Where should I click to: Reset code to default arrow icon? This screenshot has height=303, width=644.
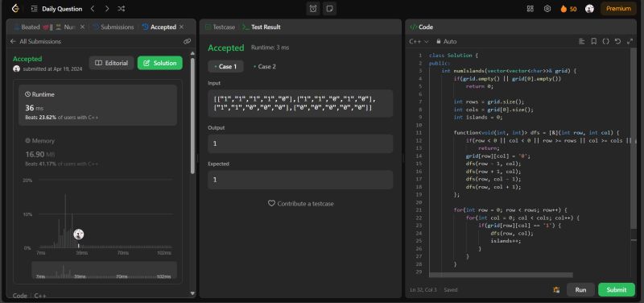pyautogui.click(x=617, y=41)
